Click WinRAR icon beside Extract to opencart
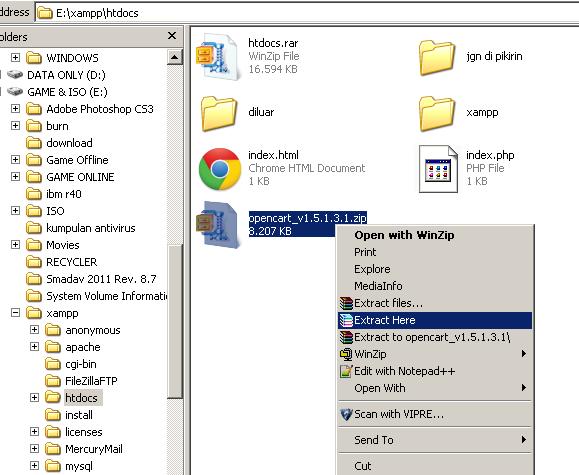Screen dimensions: 579x475 (x=346, y=337)
